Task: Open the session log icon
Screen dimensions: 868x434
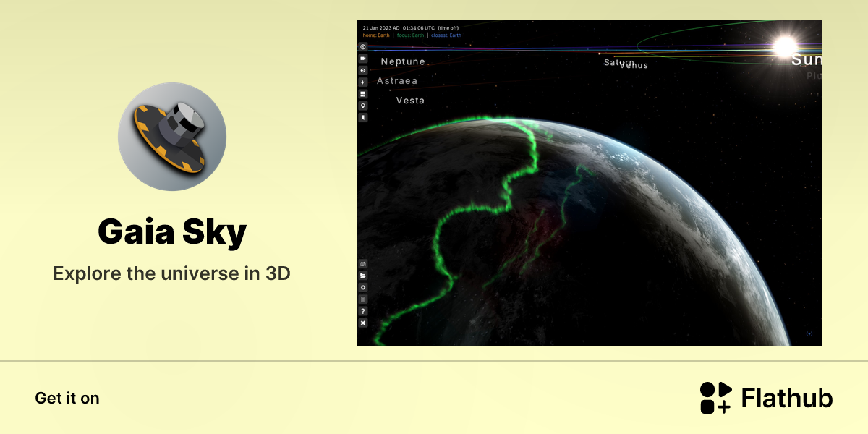Action: pyautogui.click(x=363, y=299)
